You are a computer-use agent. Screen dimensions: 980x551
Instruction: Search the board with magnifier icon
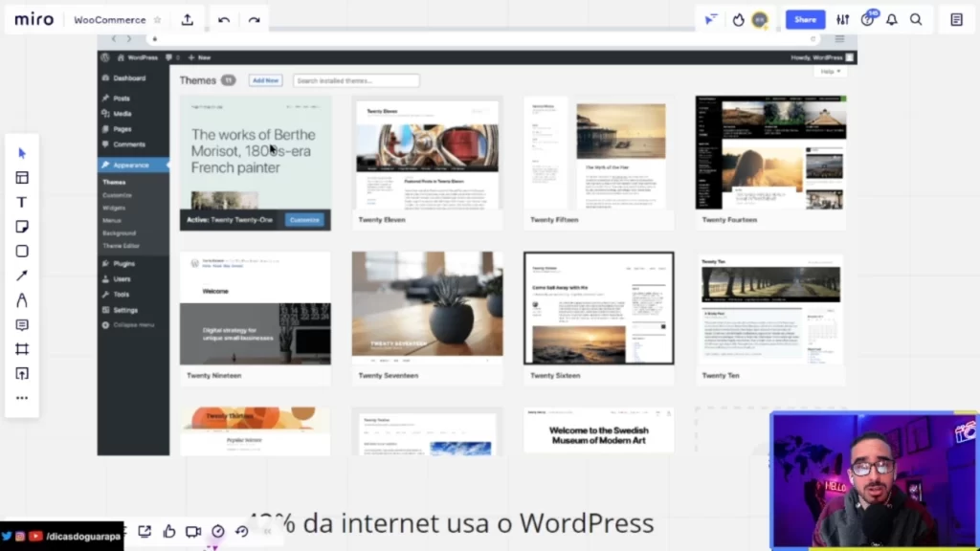(916, 20)
